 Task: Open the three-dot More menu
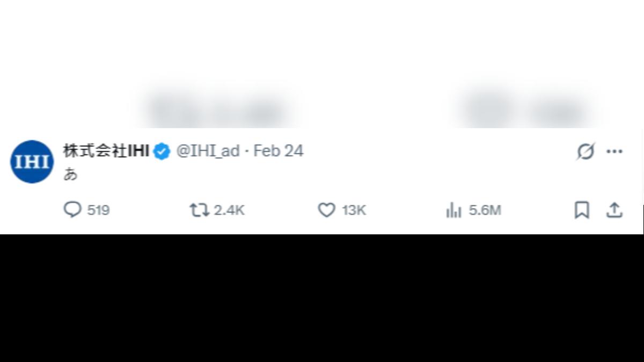[614, 152]
